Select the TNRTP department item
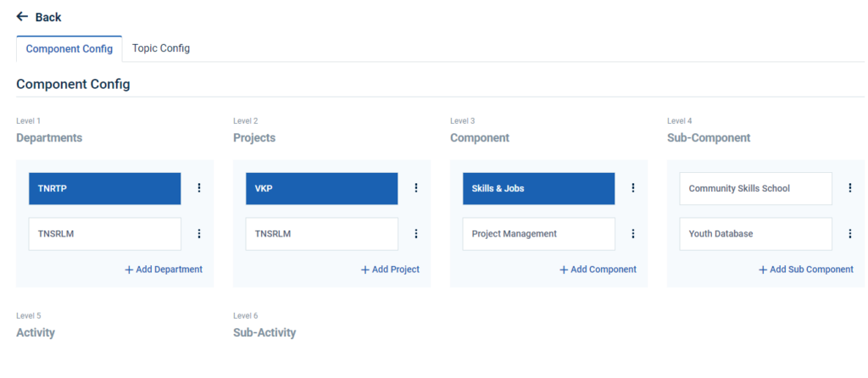 point(105,188)
